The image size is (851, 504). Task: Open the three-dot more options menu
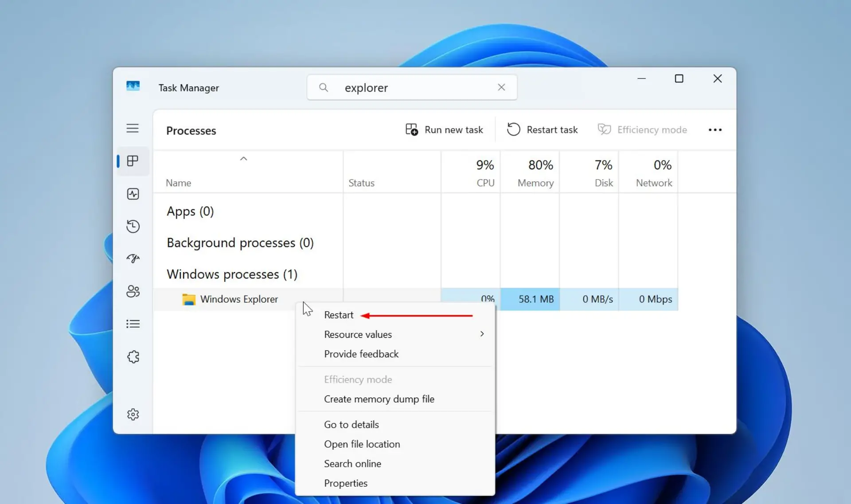(x=715, y=130)
